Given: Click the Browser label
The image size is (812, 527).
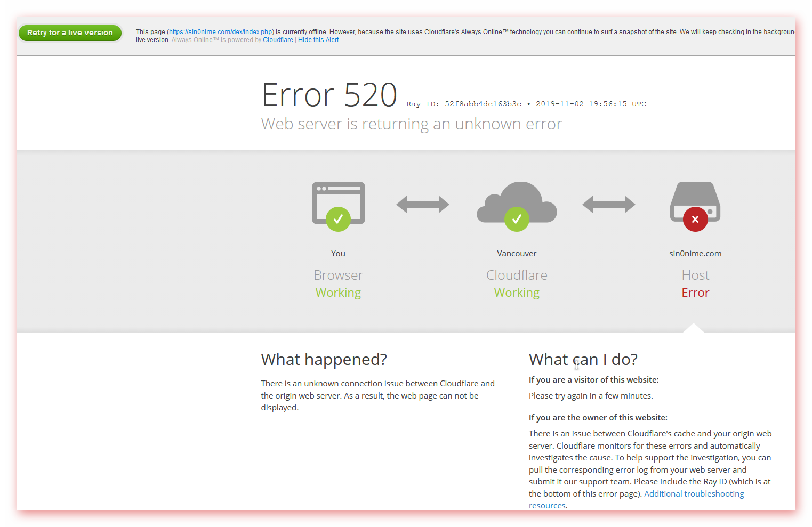Looking at the screenshot, I should [x=338, y=275].
